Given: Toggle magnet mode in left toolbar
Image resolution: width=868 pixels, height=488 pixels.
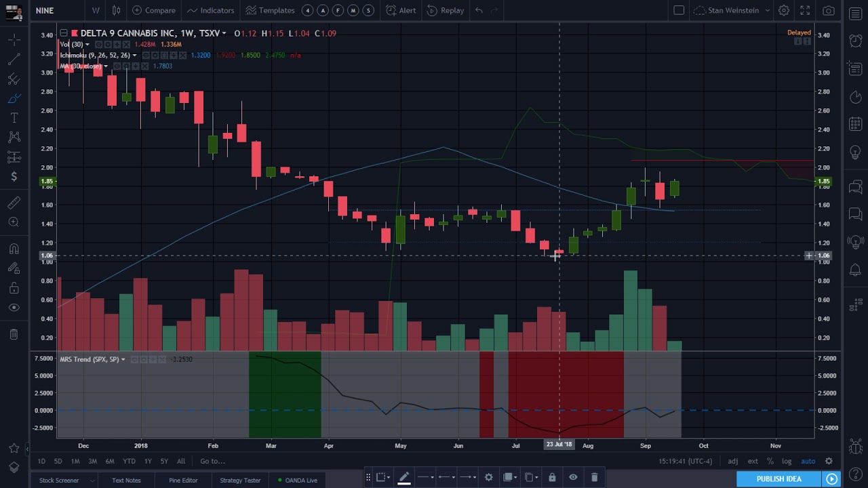Looking at the screenshot, I should (x=14, y=249).
